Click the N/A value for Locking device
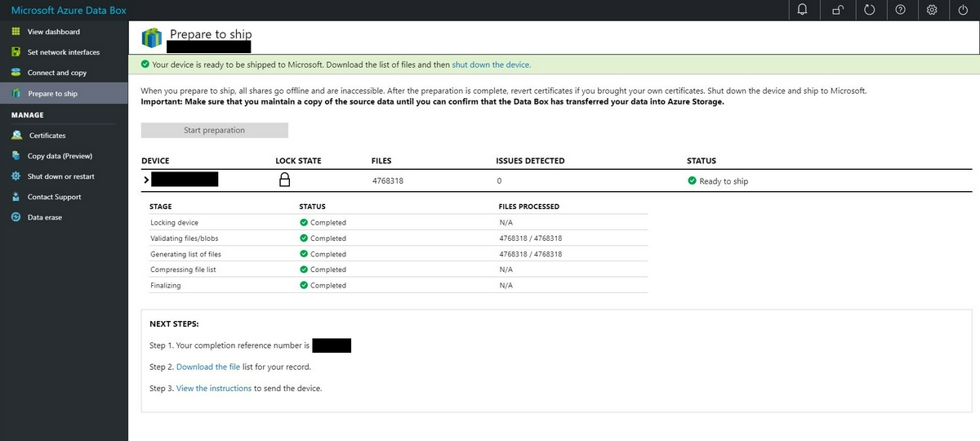The image size is (980, 441). coord(506,222)
